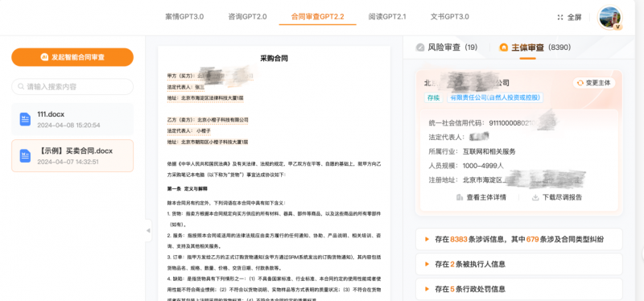The image size is (644, 301).
Task: Select the 合同审查GPT2.2 tab
Action: coord(317,17)
